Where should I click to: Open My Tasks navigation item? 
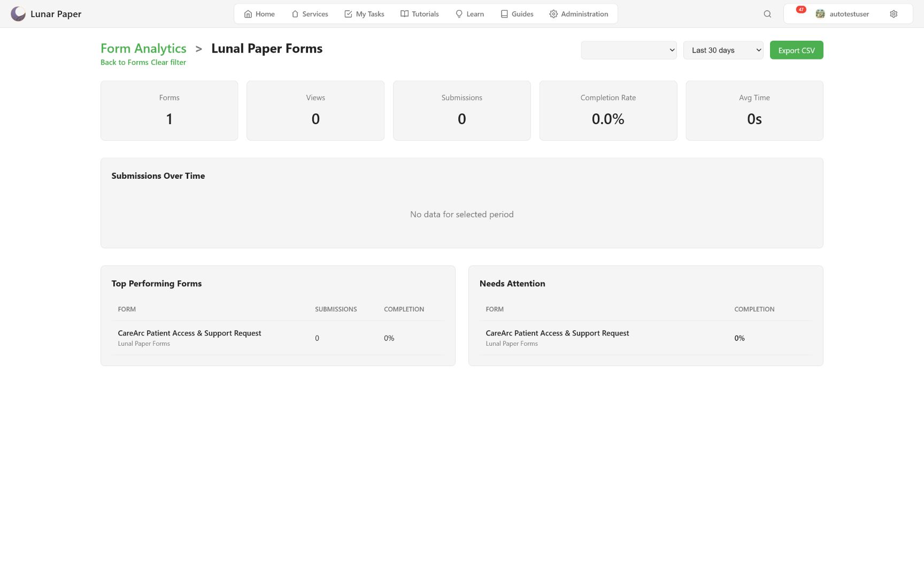click(364, 14)
